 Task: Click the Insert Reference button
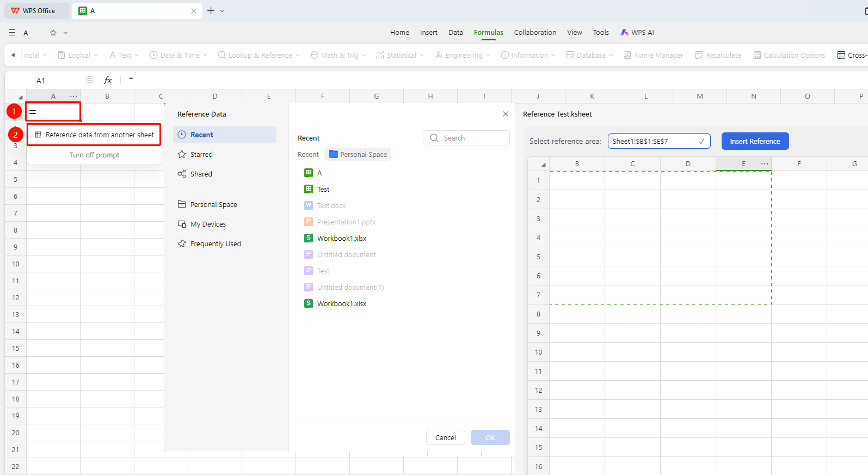[x=755, y=141]
